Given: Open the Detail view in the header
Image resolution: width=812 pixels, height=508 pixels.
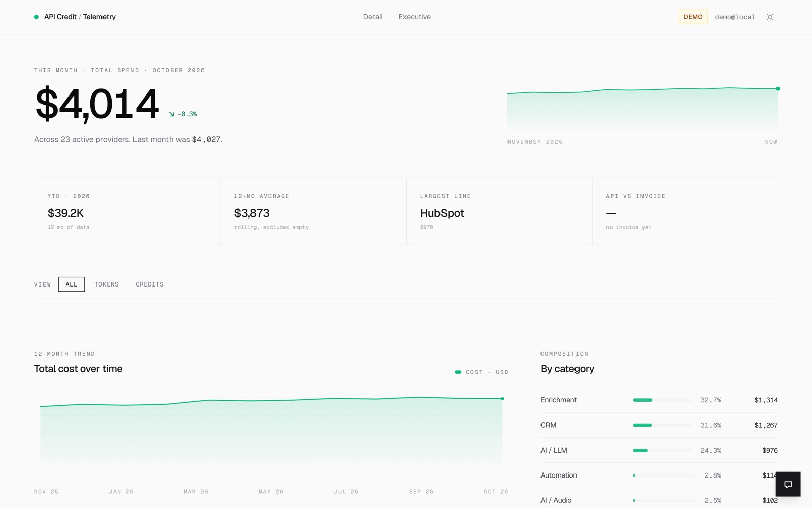Looking at the screenshot, I should click(x=373, y=17).
